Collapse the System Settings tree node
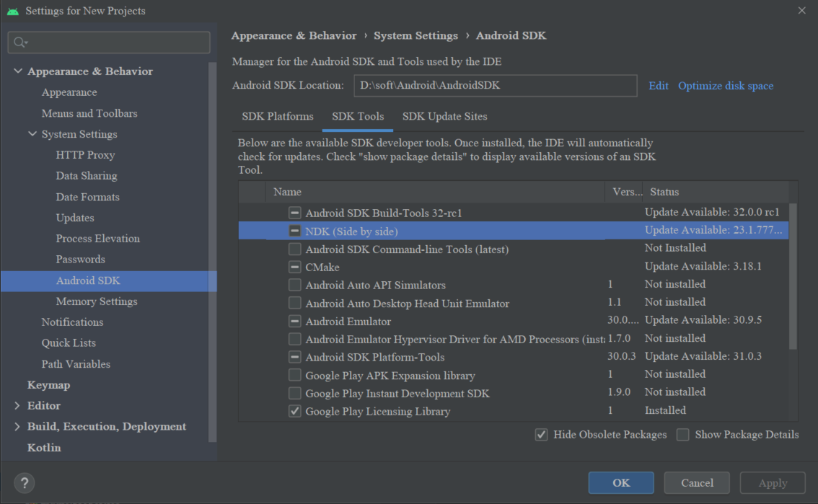The width and height of the screenshot is (818, 504). [32, 134]
